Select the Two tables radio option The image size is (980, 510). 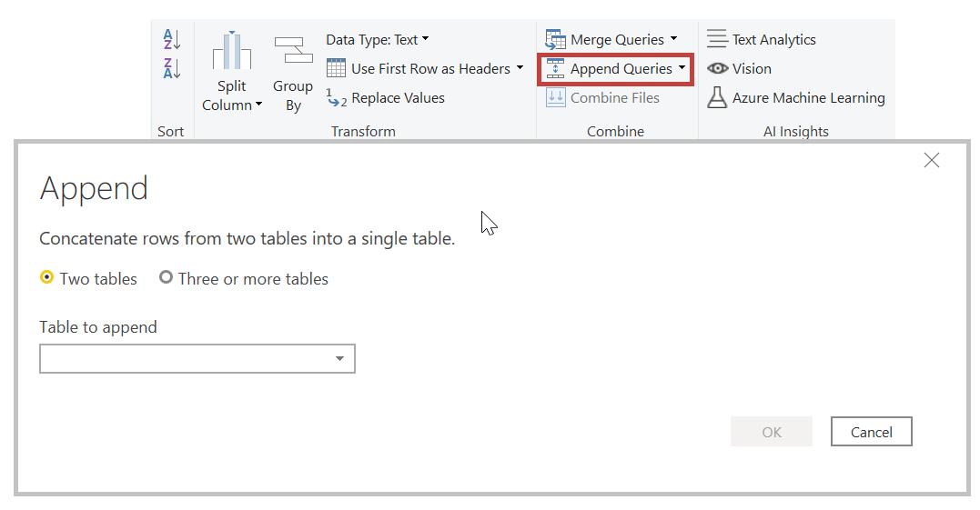coord(47,277)
